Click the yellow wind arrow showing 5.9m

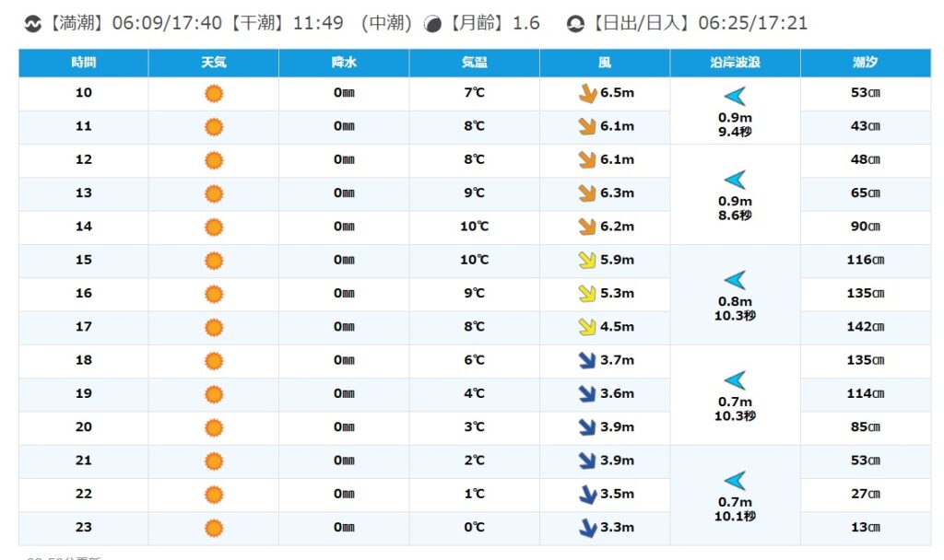click(x=587, y=261)
